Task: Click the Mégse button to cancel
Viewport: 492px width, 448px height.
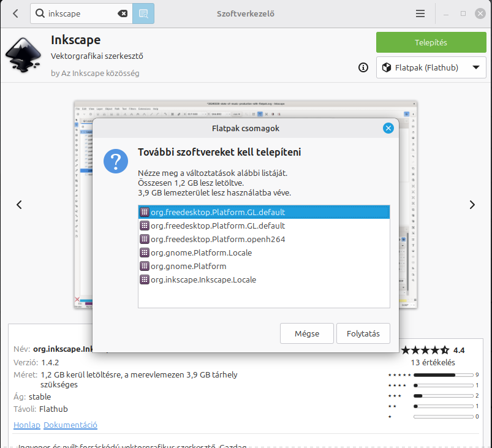Action: [x=307, y=333]
